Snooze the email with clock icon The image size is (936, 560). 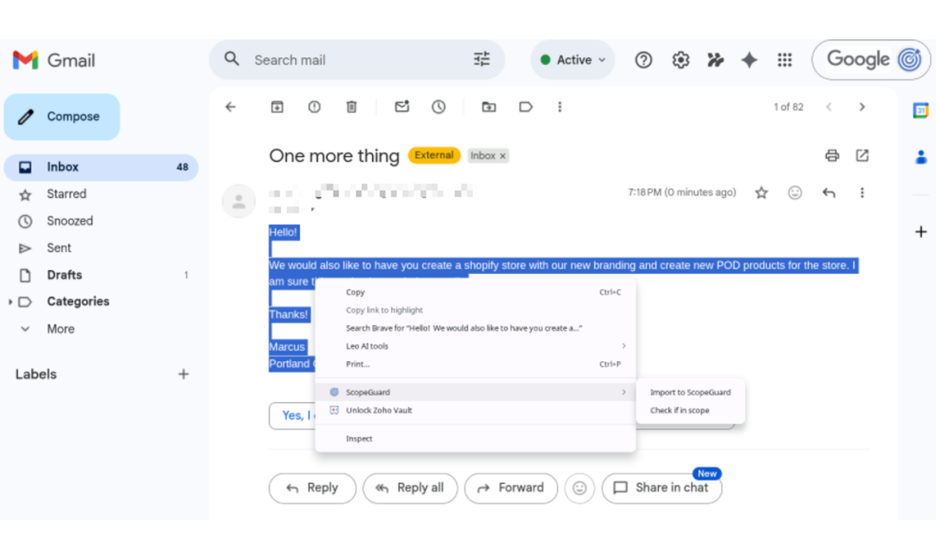coord(439,107)
